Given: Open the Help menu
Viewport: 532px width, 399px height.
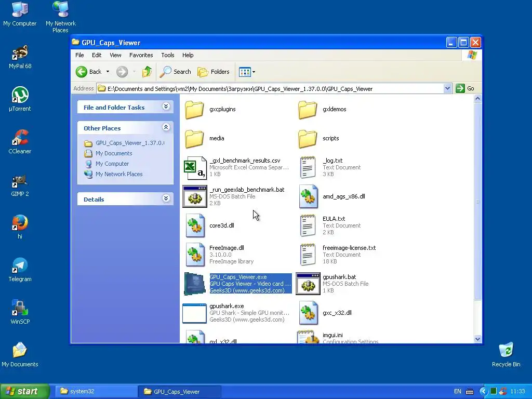Looking at the screenshot, I should click(188, 55).
